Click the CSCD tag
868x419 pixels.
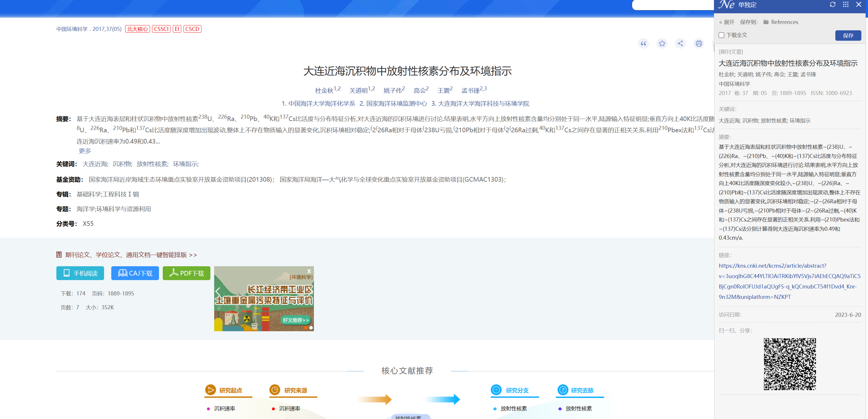193,29
